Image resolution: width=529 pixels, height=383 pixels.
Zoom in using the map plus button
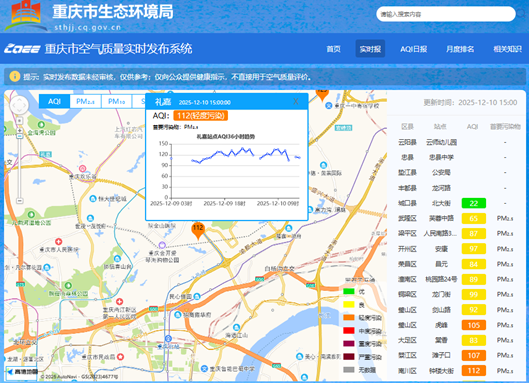pos(20,131)
